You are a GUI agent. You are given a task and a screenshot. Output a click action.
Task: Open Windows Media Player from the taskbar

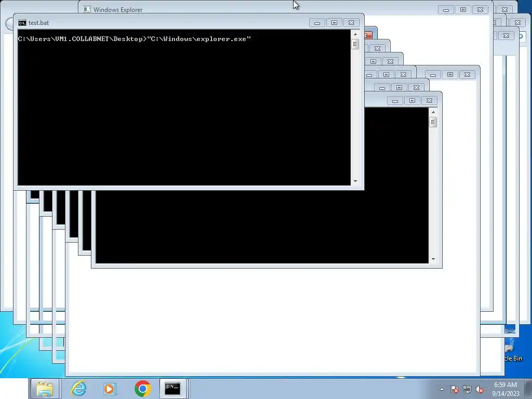coord(110,389)
